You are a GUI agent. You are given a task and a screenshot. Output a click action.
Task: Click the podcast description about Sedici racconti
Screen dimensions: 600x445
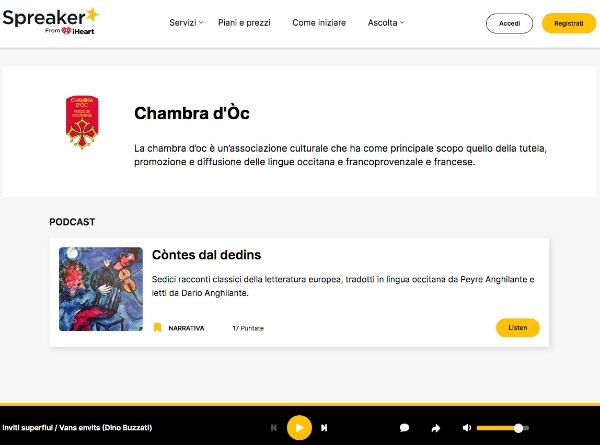pos(343,286)
